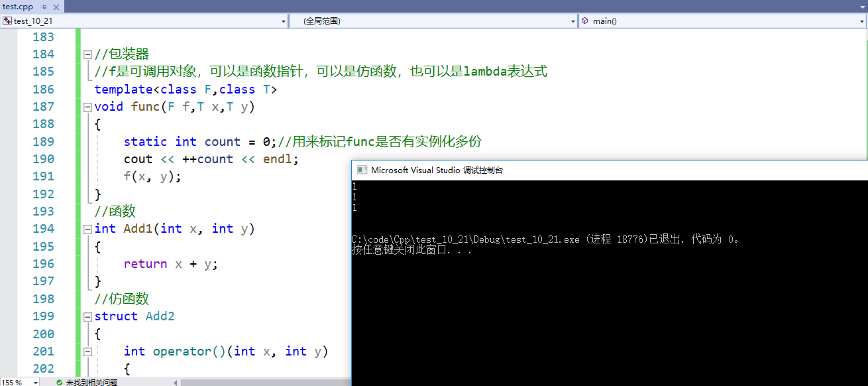Click line number 199
868x386 pixels.
coord(44,316)
